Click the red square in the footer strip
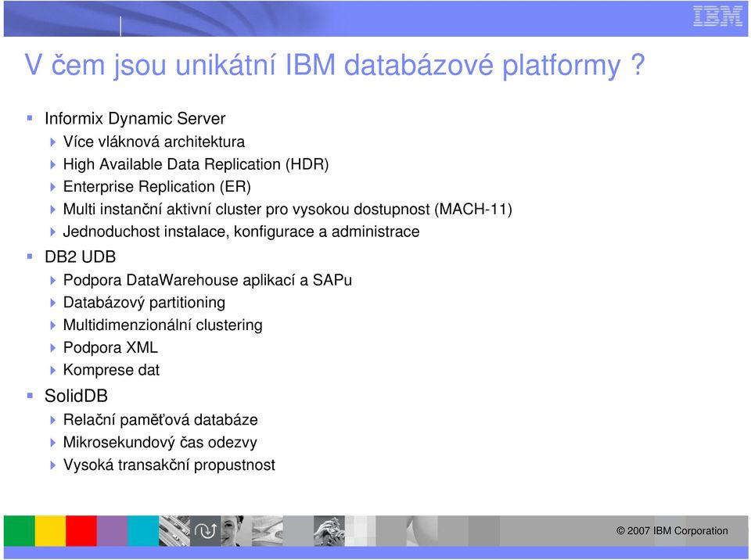Viewport: 751px width, 560px height. [81, 531]
